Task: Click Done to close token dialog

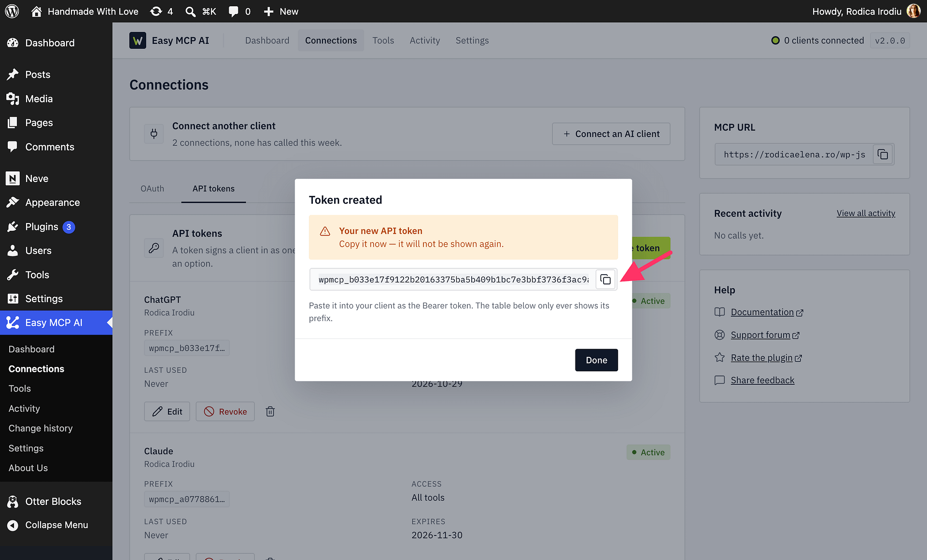Action: pos(596,360)
